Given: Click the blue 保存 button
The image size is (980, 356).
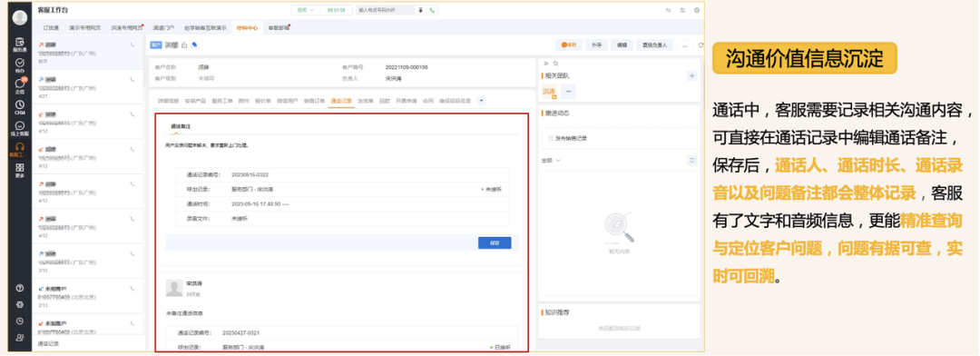Looking at the screenshot, I should pos(495,242).
